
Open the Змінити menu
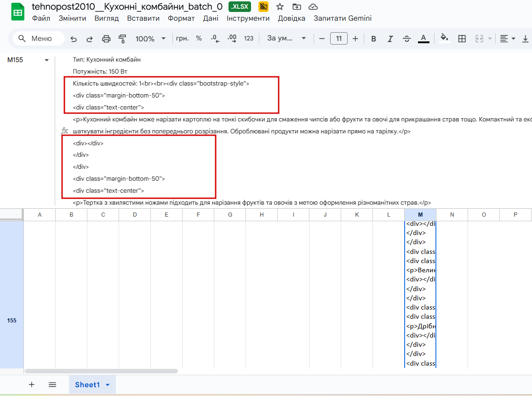pyautogui.click(x=72, y=18)
